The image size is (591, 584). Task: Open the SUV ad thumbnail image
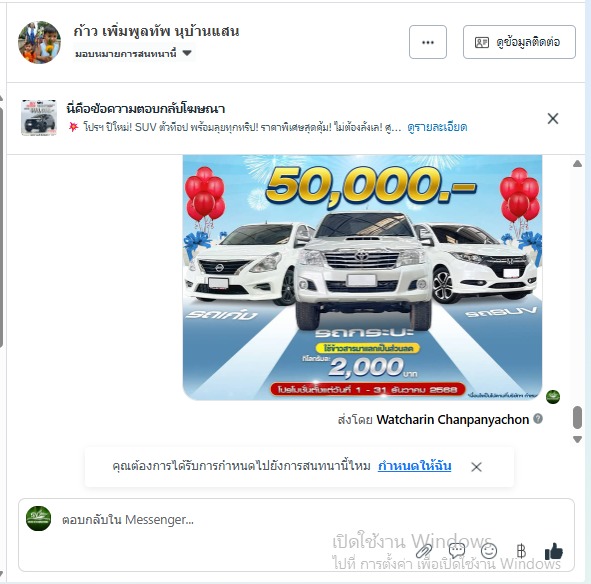[x=39, y=118]
